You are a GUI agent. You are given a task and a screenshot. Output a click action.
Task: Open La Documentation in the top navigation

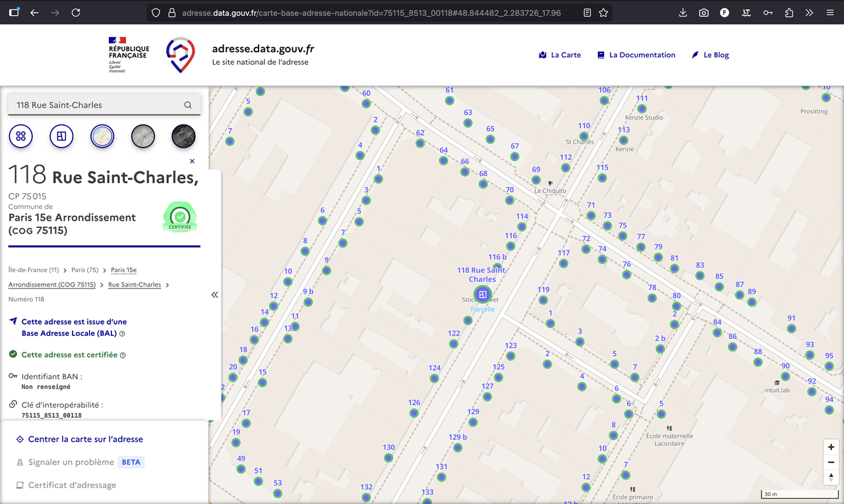point(636,55)
